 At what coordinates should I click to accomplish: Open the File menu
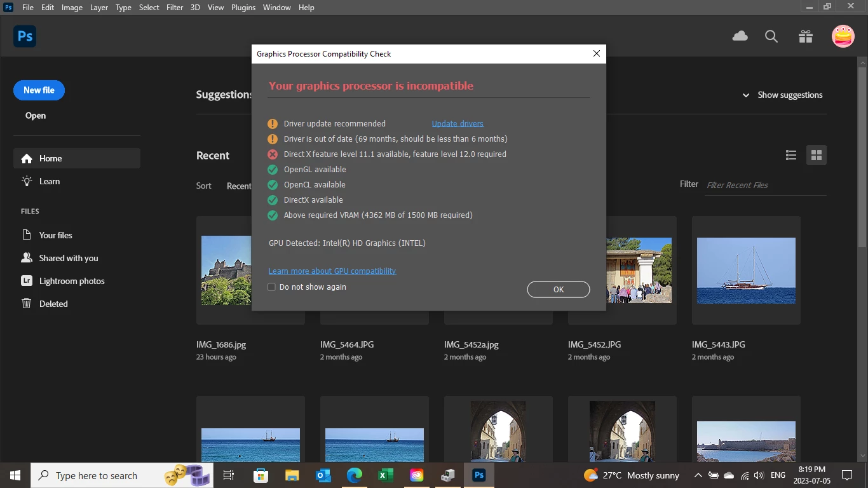28,8
